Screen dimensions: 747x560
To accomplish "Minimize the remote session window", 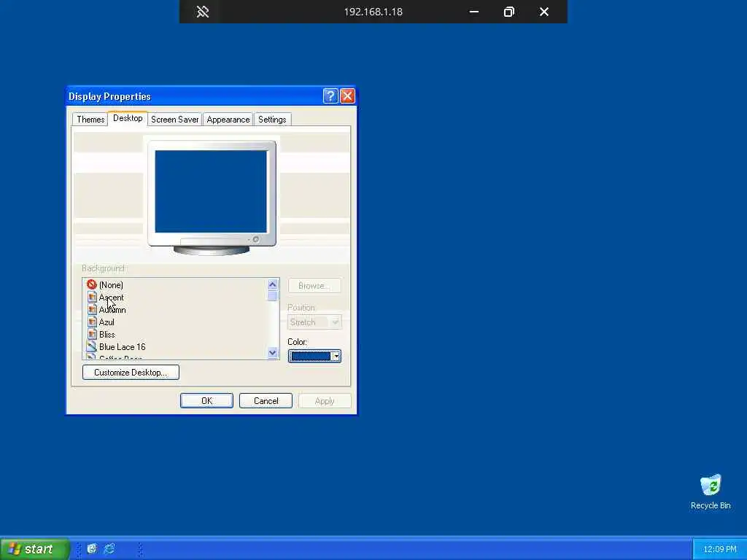I will (x=474, y=12).
